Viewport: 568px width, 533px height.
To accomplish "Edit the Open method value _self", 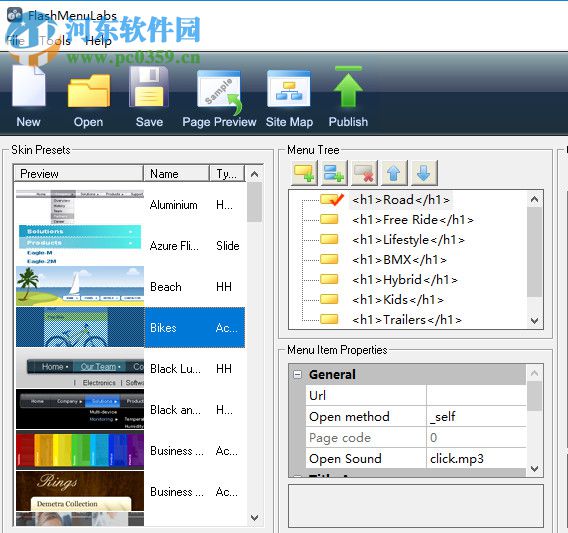I will click(476, 416).
